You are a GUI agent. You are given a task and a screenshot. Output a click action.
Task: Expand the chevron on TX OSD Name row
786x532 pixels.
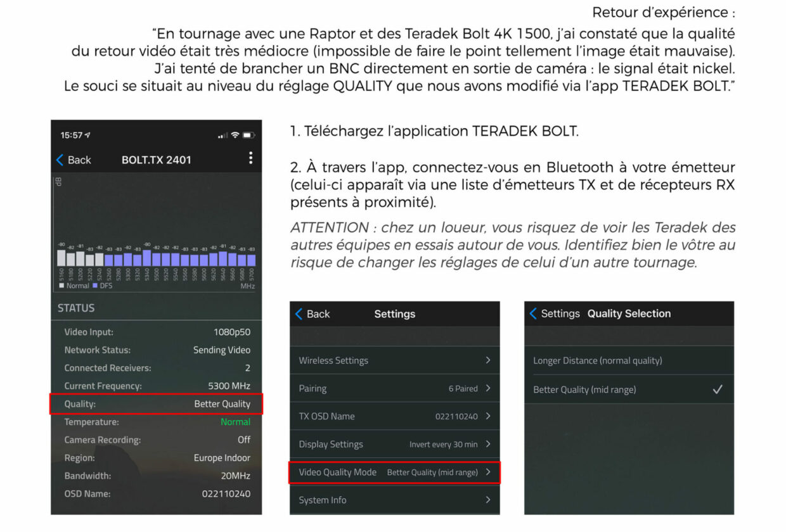pyautogui.click(x=488, y=416)
